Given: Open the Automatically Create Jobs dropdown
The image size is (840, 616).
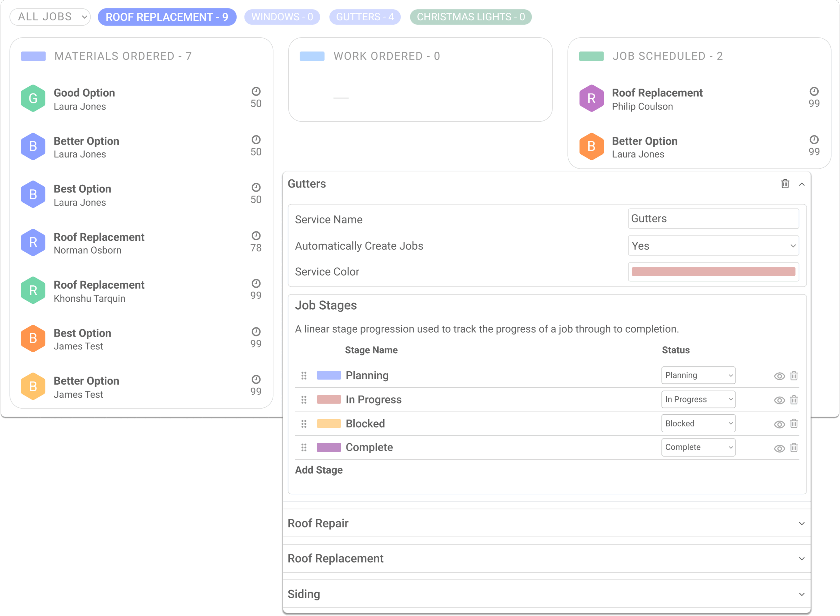Looking at the screenshot, I should click(714, 246).
